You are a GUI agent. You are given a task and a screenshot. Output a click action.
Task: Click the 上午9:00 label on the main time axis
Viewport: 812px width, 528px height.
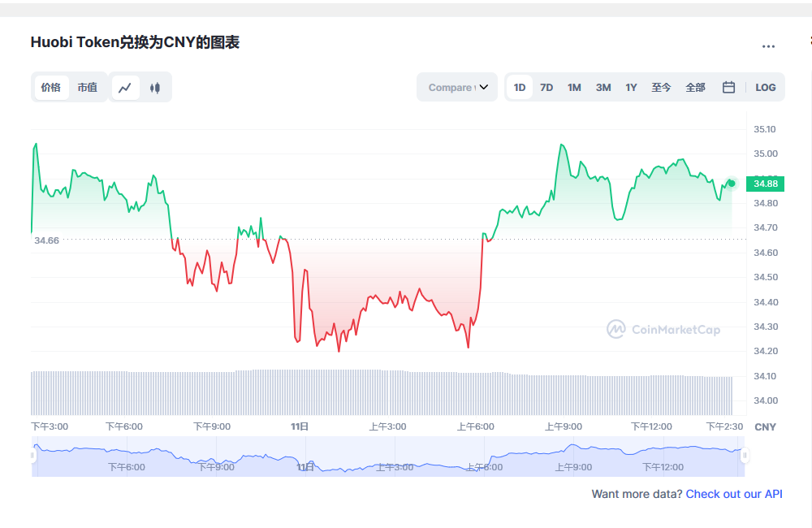[563, 426]
